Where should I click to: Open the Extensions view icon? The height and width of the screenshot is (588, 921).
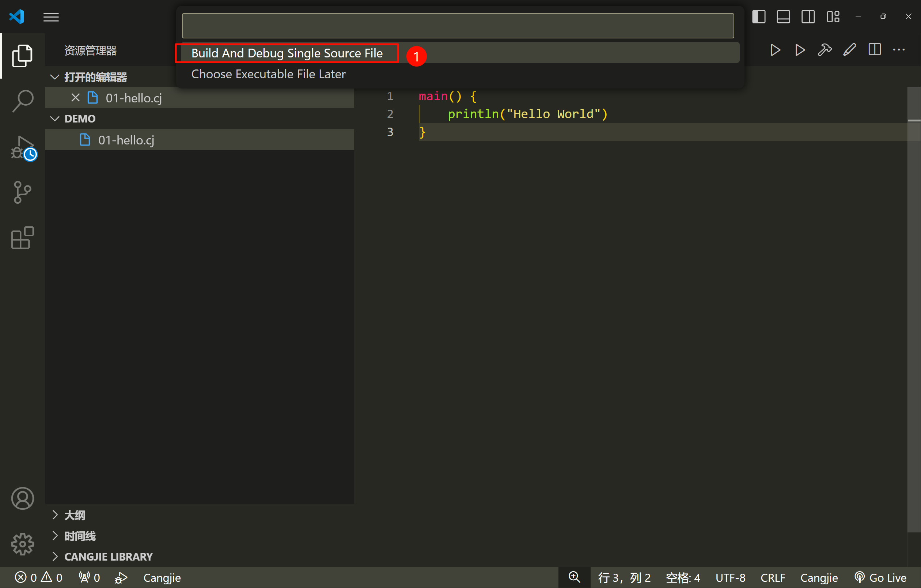23,238
